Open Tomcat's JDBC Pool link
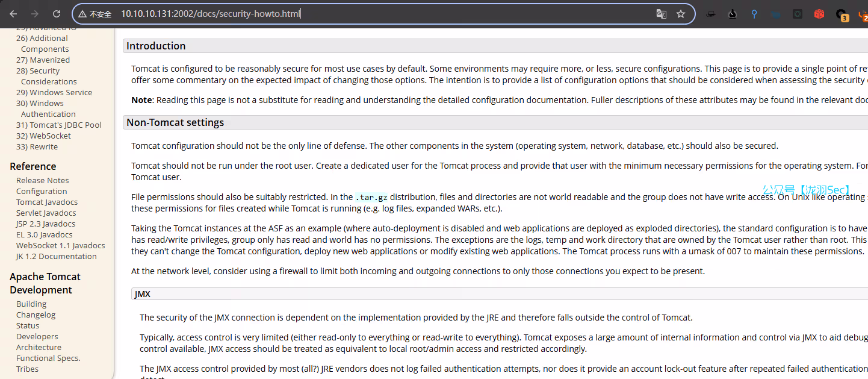 tap(58, 125)
